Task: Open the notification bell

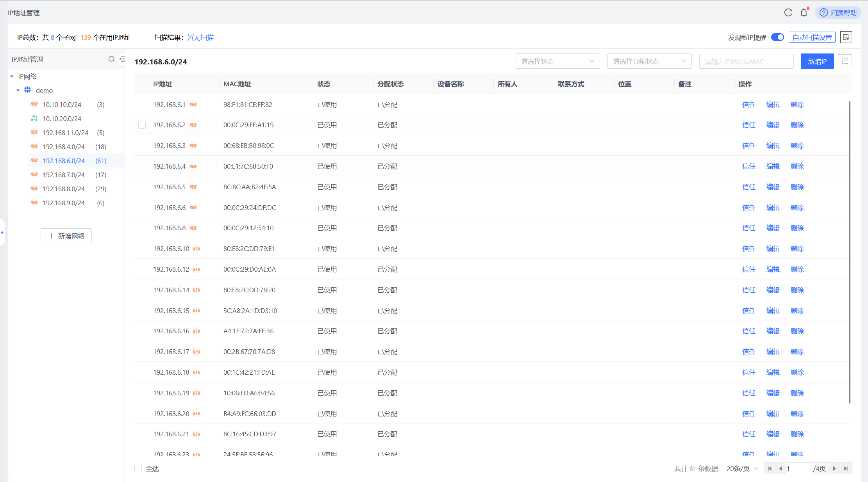Action: point(804,12)
